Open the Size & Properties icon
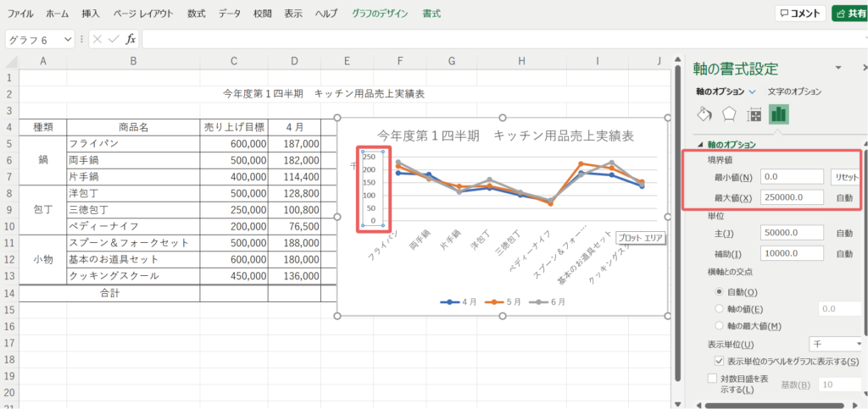Screen dimensions: 868x409 pos(754,114)
